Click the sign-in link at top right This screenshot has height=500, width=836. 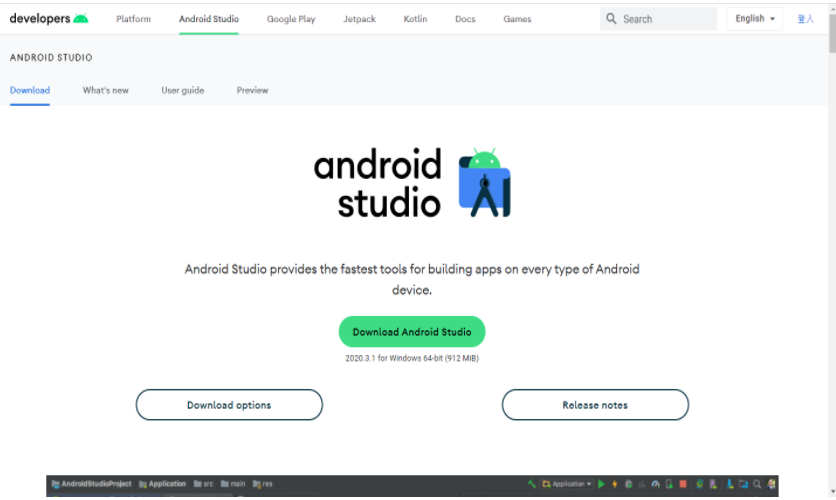[x=805, y=19]
